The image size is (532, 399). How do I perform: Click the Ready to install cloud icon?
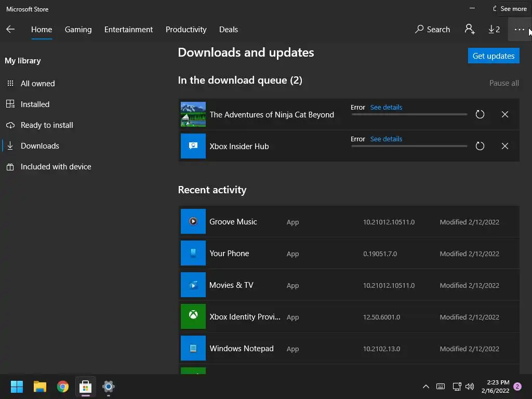coord(10,125)
